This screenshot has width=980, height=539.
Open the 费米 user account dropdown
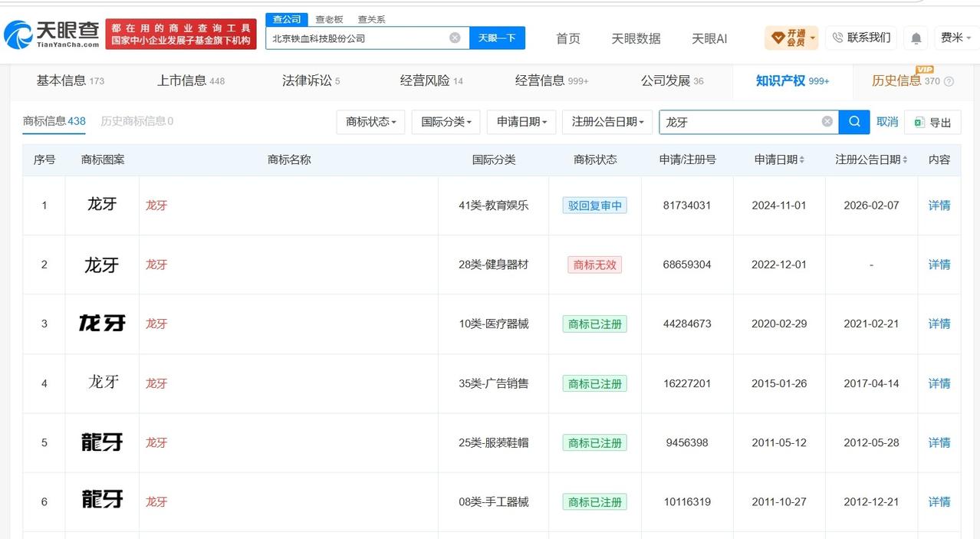[x=955, y=38]
